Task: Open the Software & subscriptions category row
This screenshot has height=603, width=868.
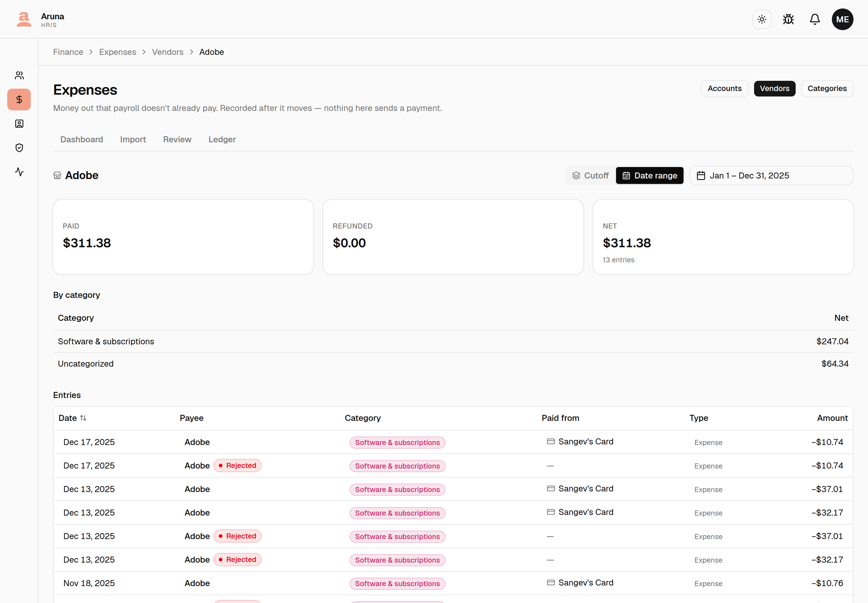Action: (453, 342)
